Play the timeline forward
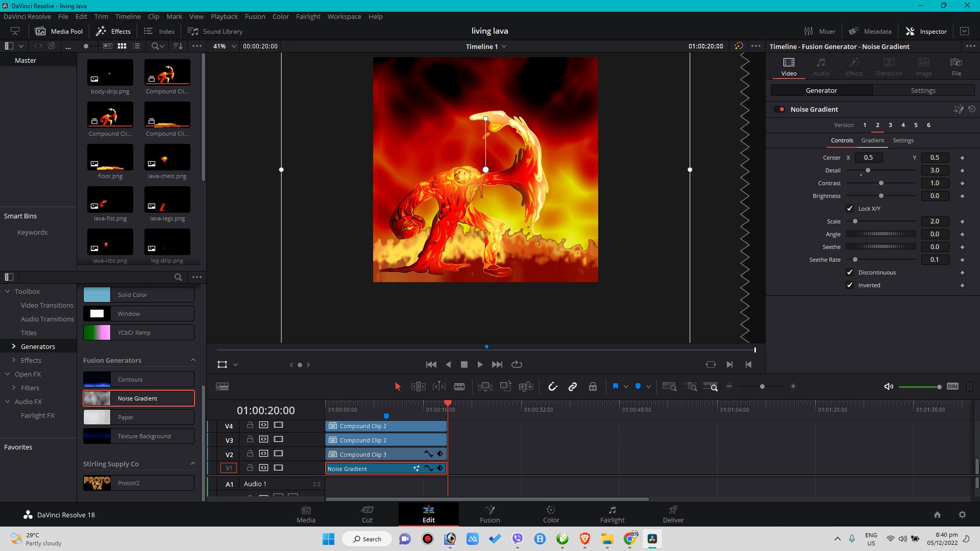The height and width of the screenshot is (551, 980). click(480, 364)
